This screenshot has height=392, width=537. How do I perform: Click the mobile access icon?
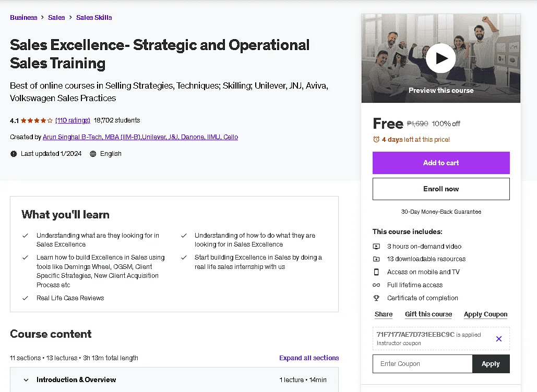pyautogui.click(x=376, y=272)
